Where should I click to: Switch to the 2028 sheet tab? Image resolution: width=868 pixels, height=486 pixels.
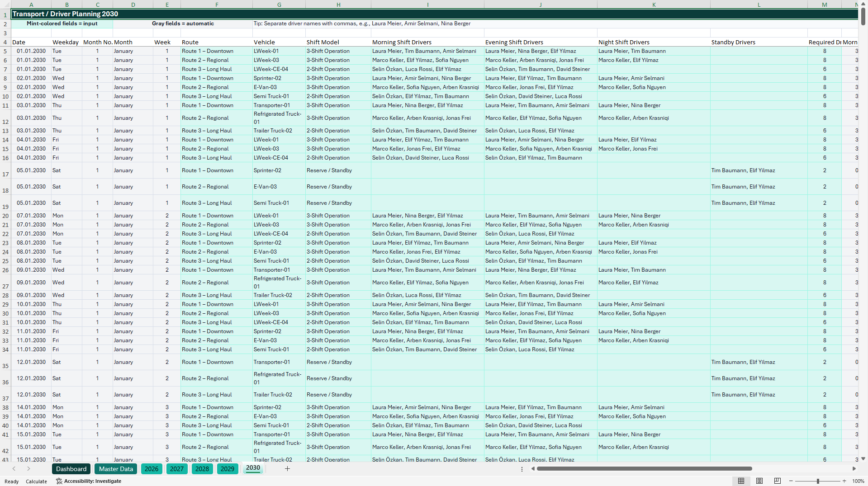coord(202,469)
